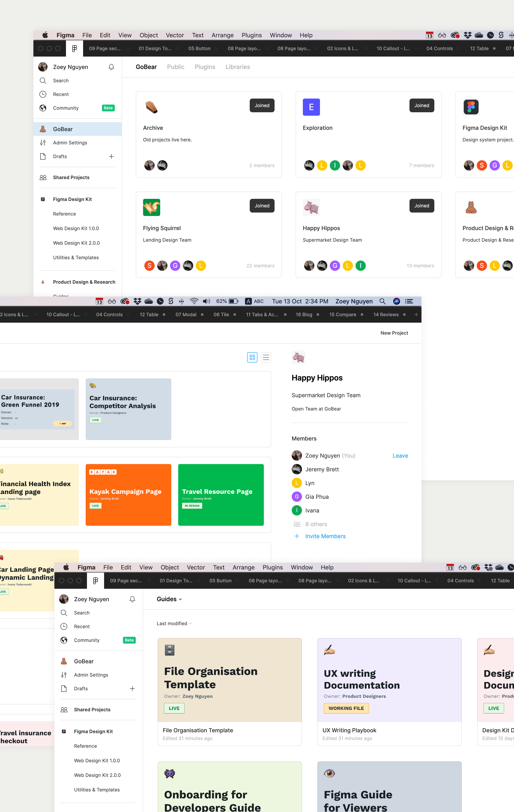Open notifications bell in bottom window sidebar
Screen dimensions: 514x812
click(x=132, y=599)
